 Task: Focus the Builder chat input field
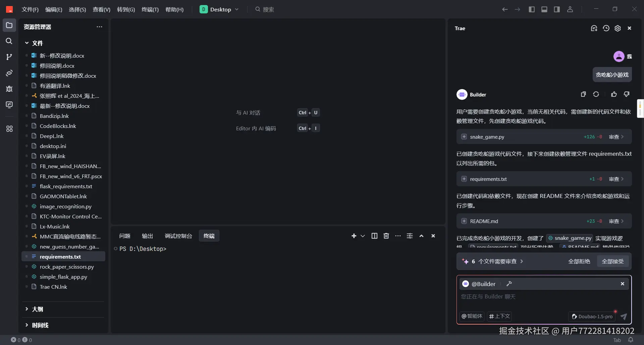pyautogui.click(x=544, y=297)
